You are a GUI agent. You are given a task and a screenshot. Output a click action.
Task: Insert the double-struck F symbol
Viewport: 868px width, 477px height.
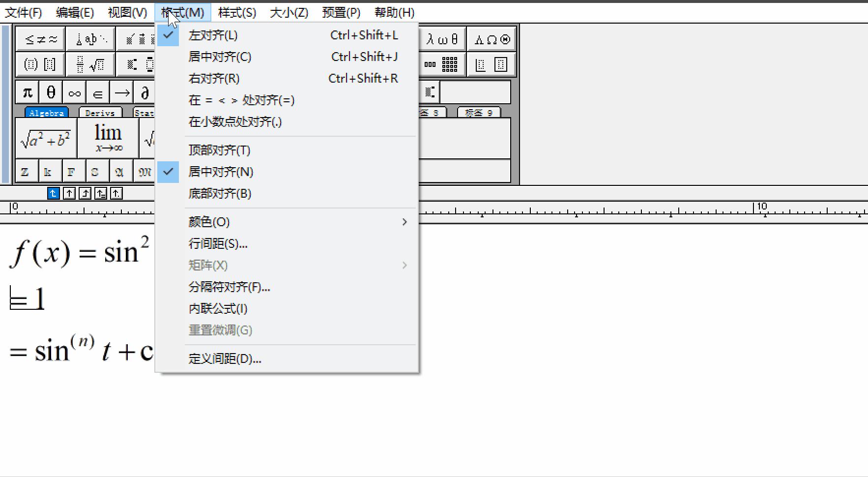(x=74, y=172)
